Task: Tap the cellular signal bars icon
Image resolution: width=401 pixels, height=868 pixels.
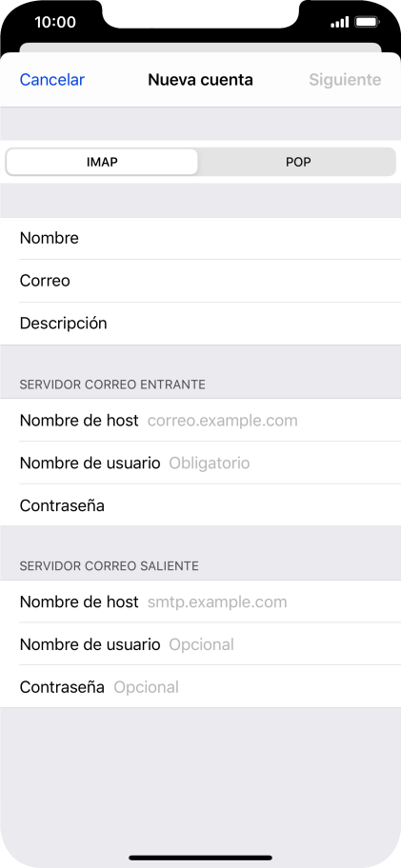Action: [339, 22]
